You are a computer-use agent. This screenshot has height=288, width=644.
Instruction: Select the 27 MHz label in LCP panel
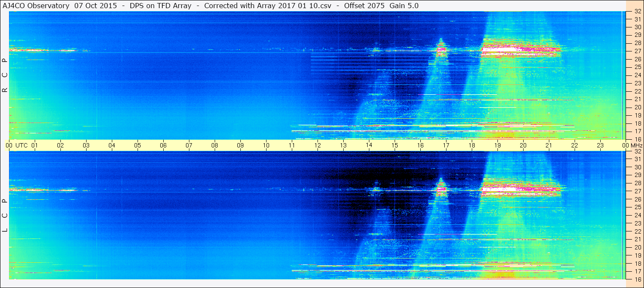(637, 191)
